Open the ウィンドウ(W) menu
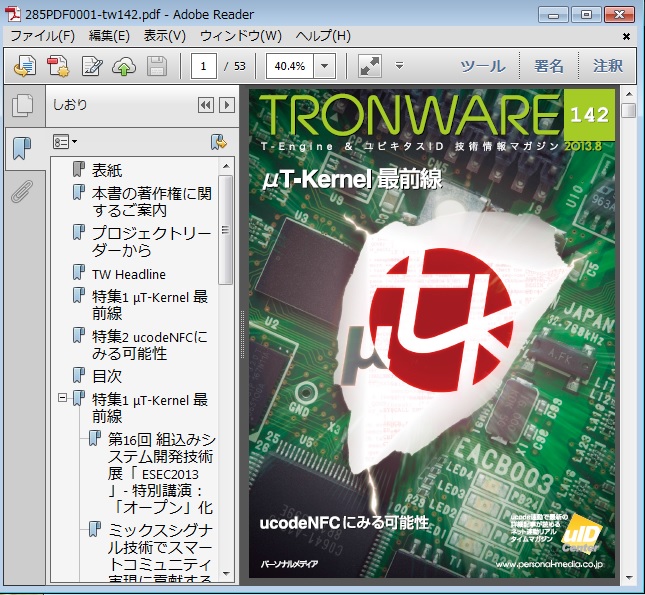 click(x=241, y=36)
